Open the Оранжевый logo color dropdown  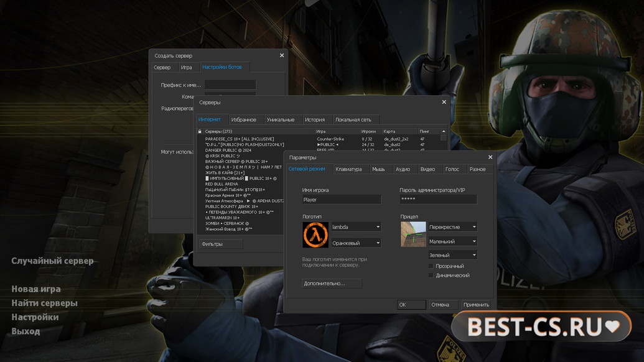pyautogui.click(x=356, y=243)
